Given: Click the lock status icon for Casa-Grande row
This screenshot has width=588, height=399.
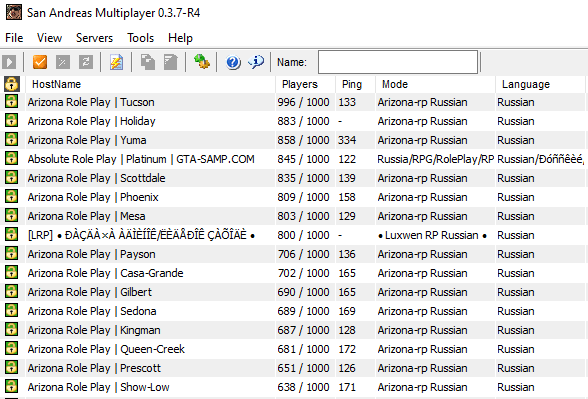Looking at the screenshot, I should (x=12, y=272).
